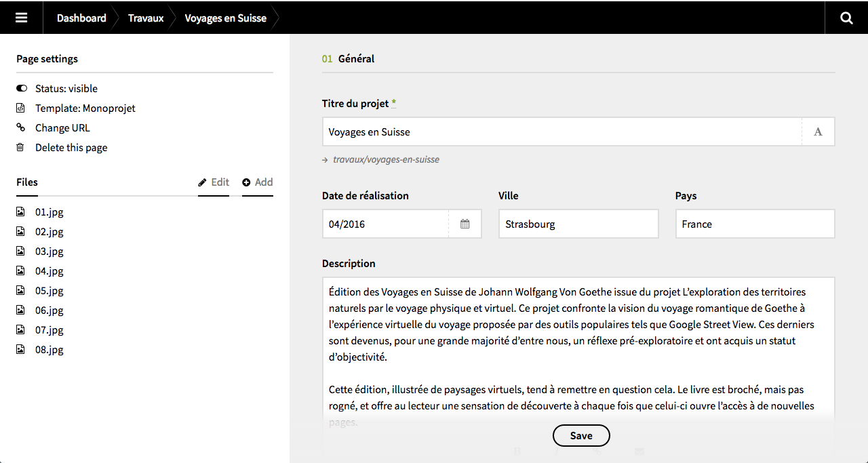Click the image icon beside 01.jpg
Viewport: 868px width, 463px height.
pyautogui.click(x=20, y=212)
